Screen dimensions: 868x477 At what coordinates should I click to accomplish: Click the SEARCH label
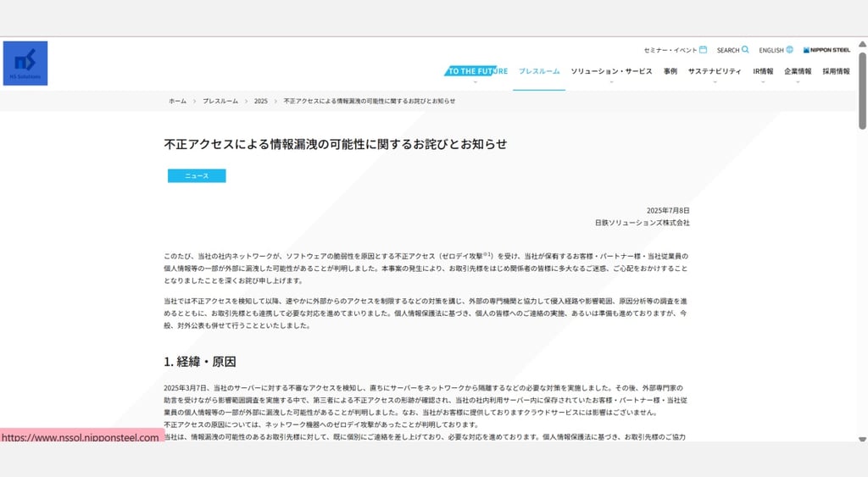pyautogui.click(x=728, y=50)
